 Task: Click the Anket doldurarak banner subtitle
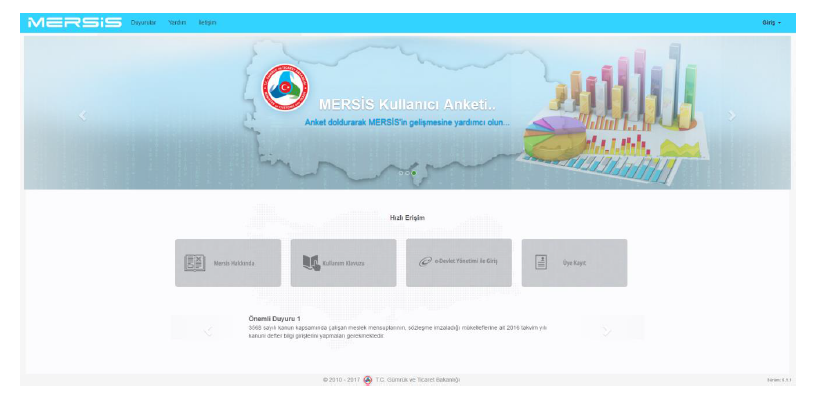click(407, 123)
